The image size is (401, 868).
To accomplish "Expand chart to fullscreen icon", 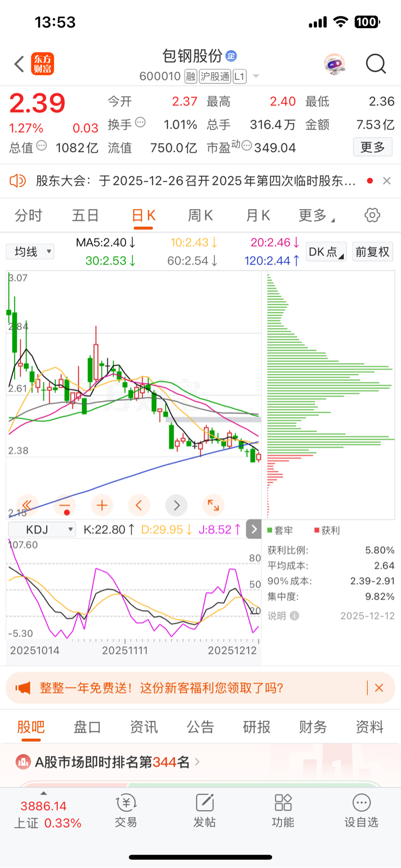I will (x=213, y=505).
